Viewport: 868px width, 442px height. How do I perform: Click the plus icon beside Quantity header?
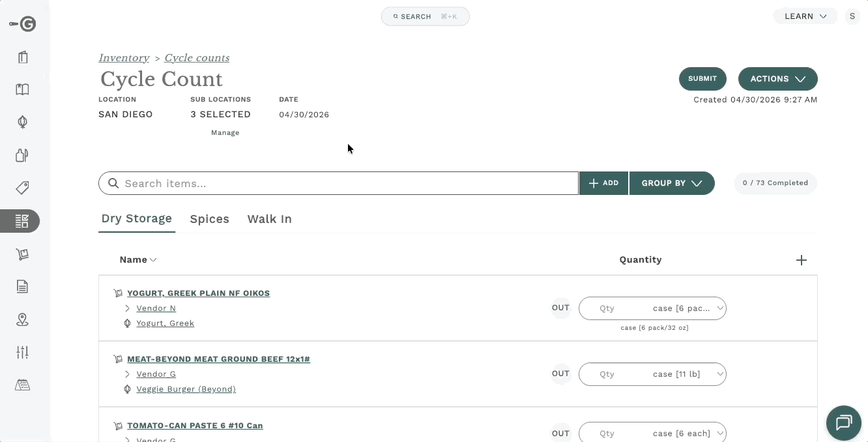pyautogui.click(x=802, y=260)
